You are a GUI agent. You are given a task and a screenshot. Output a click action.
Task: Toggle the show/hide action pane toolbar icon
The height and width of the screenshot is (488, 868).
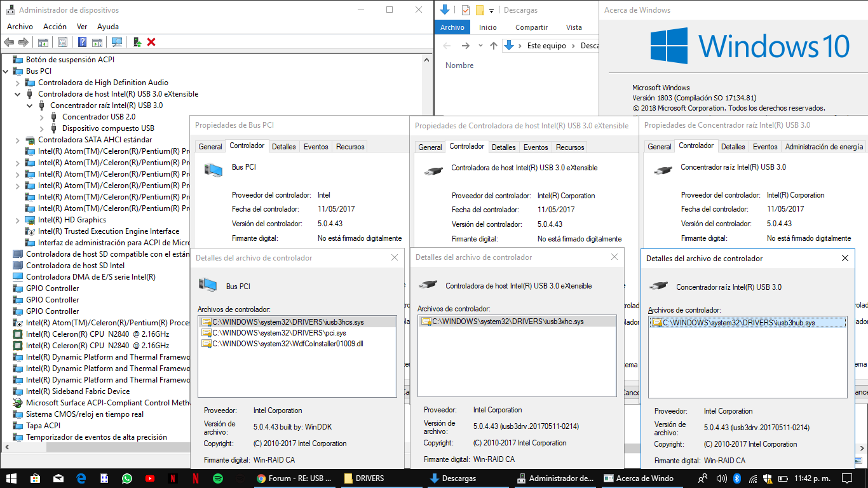point(97,42)
